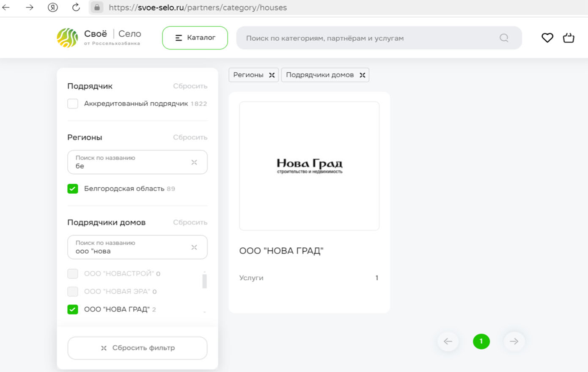The image size is (588, 372).
Task: Open the shopping basket icon
Action: tap(569, 38)
